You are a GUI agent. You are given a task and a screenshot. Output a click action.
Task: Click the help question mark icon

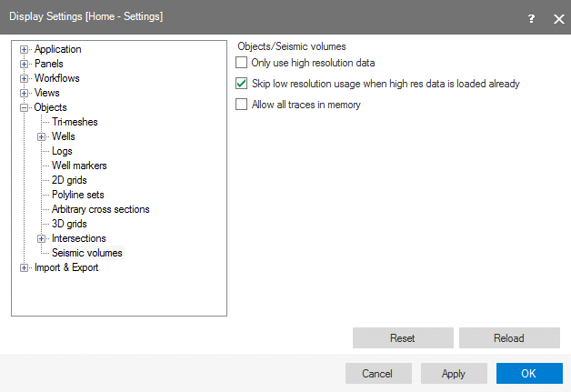click(531, 17)
